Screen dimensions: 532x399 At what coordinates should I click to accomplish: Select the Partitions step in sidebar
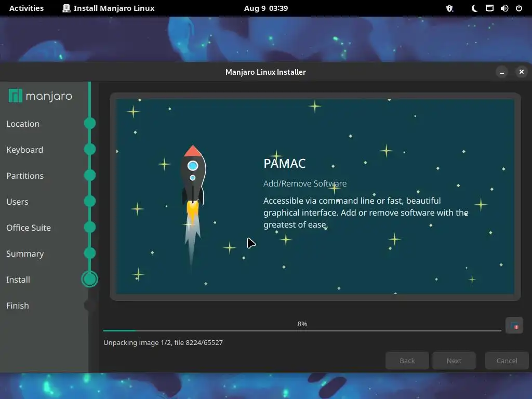coord(25,176)
